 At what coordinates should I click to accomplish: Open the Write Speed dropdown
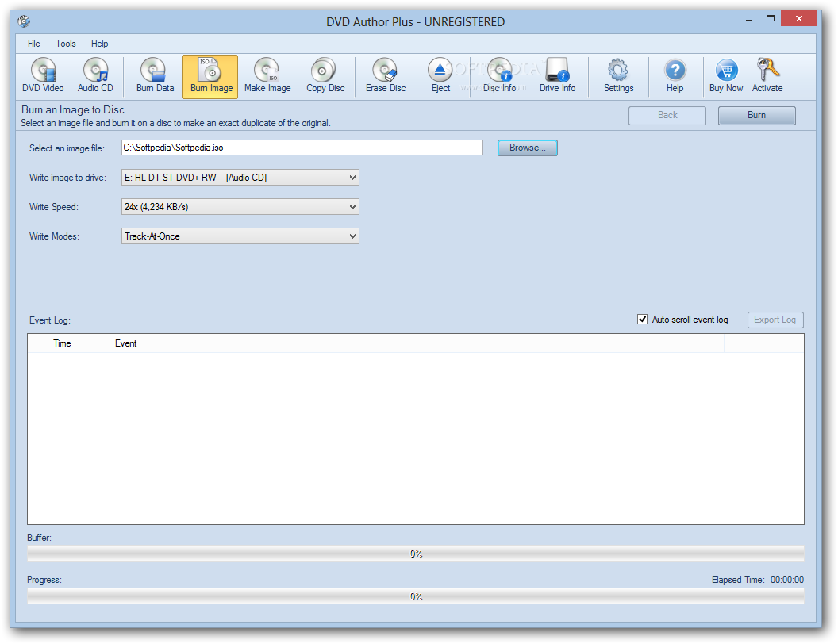click(240, 207)
